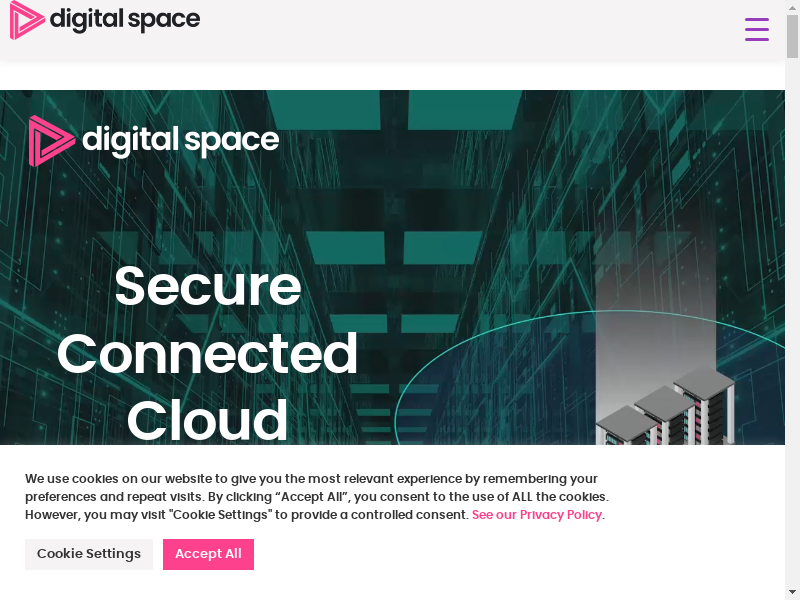800x600 pixels.
Task: Click the scrollbar track below the thumb
Action: [x=792, y=321]
